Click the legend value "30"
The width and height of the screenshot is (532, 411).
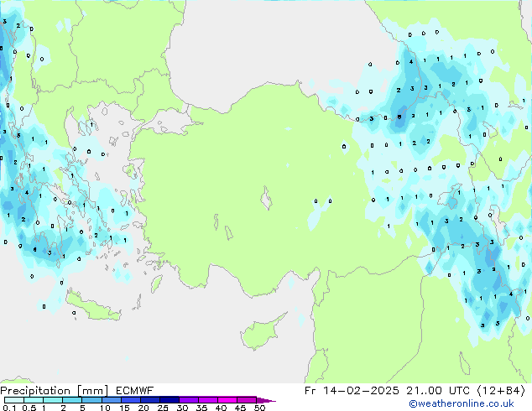[x=182, y=408]
